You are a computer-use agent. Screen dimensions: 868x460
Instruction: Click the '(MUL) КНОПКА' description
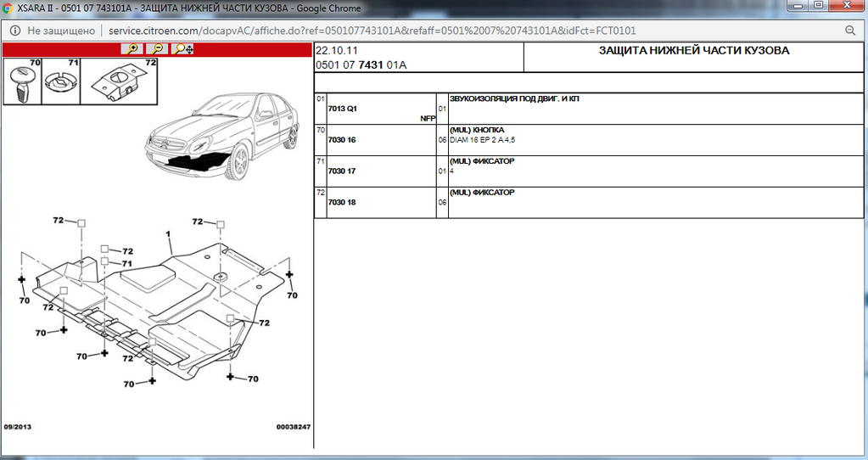477,130
